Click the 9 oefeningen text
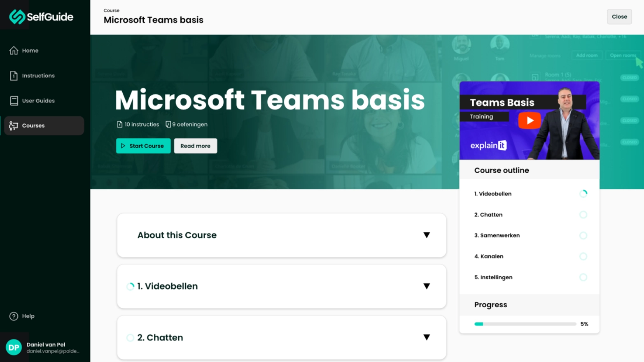The height and width of the screenshot is (362, 644). [190, 124]
